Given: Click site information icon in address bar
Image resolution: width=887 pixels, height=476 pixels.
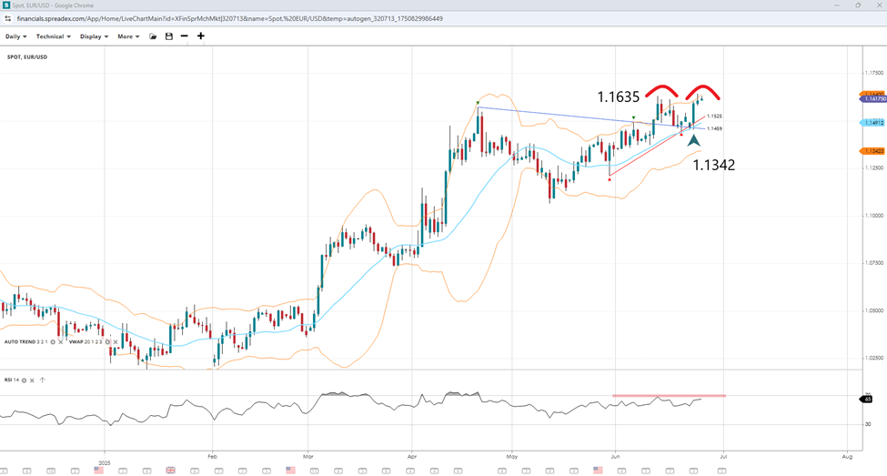Looking at the screenshot, I should point(8,19).
